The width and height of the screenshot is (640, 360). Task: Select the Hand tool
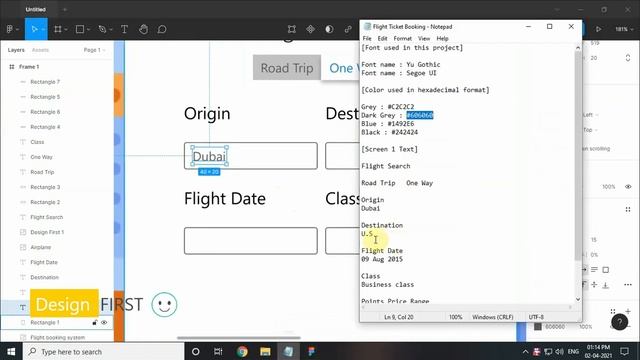click(x=143, y=29)
